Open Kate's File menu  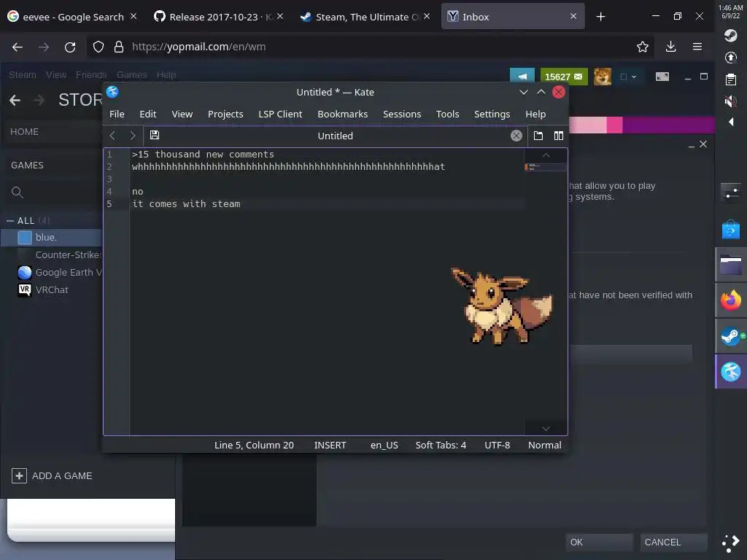(x=117, y=114)
